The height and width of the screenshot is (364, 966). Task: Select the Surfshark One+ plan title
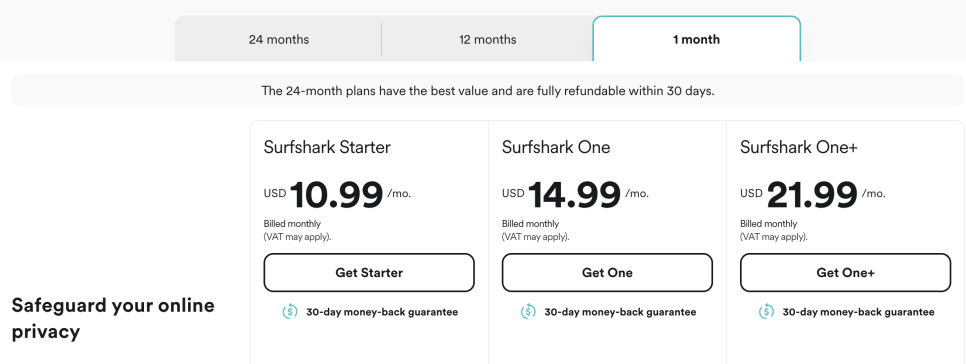798,147
